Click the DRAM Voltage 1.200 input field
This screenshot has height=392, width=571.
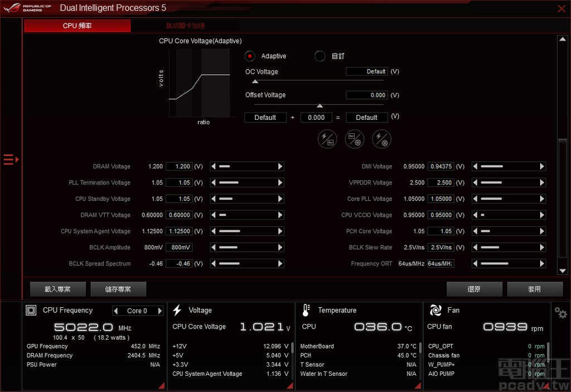(179, 167)
